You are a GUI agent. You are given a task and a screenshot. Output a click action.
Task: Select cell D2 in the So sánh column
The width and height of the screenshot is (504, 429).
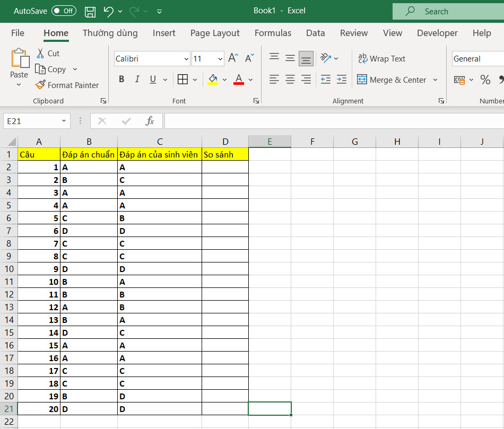(x=225, y=167)
